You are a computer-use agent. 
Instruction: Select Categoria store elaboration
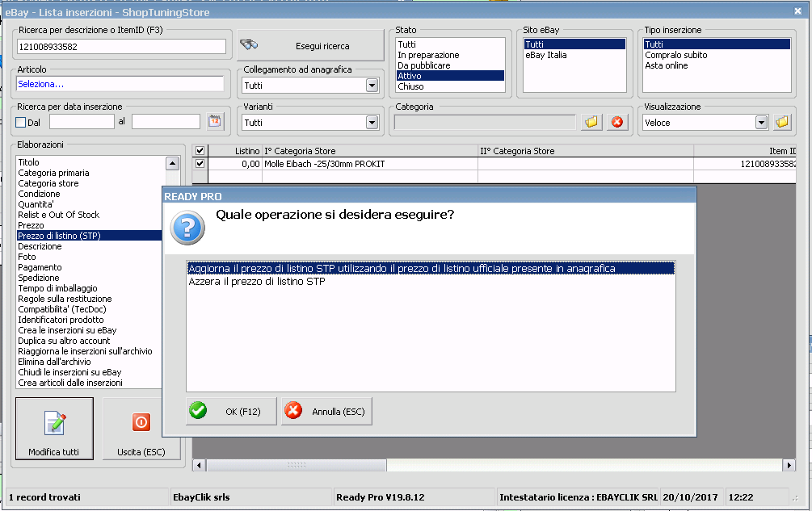(x=48, y=183)
